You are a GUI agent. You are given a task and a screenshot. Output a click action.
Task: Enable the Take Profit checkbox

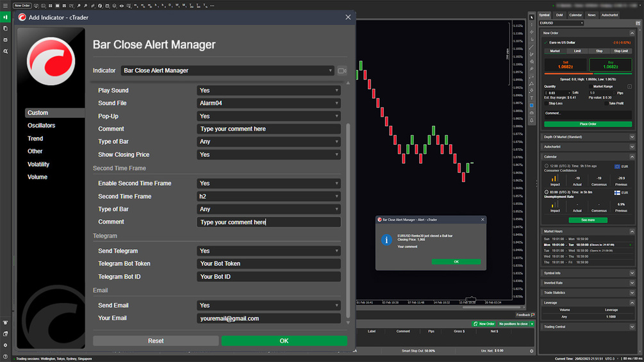tap(606, 103)
